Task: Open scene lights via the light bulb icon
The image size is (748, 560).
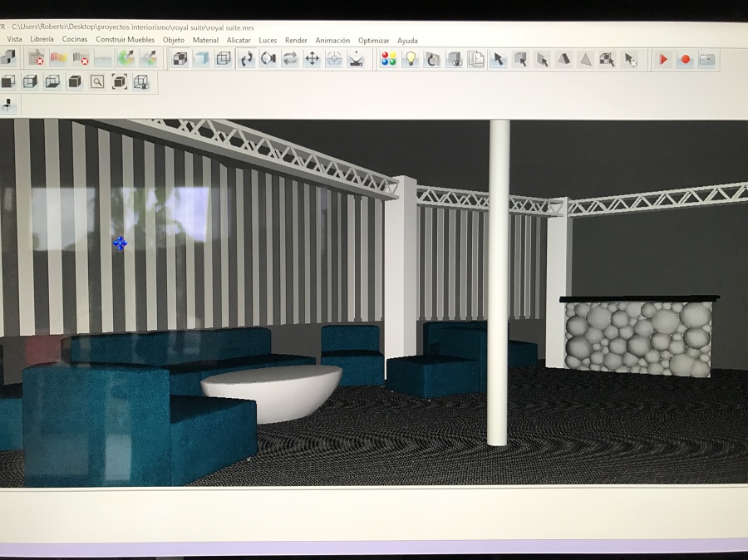Action: (x=411, y=59)
